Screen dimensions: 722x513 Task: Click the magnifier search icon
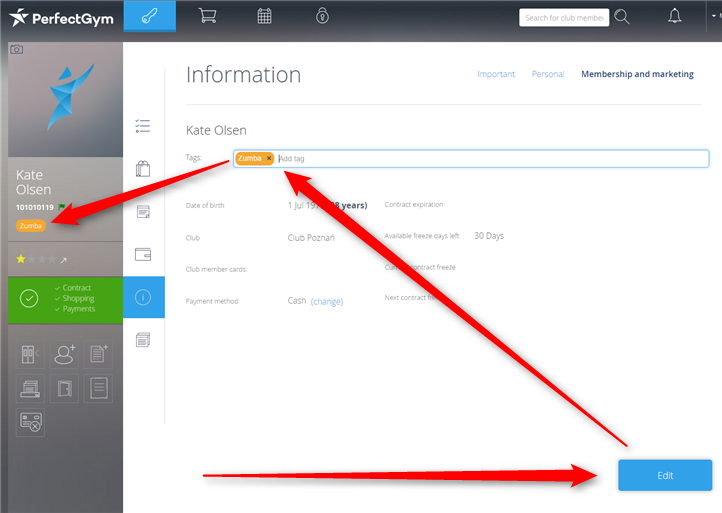622,17
